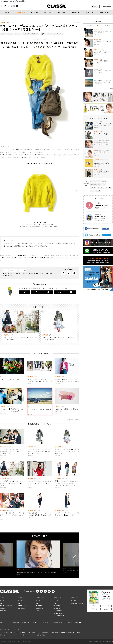Open the 2018 FASHION RANKING recommend card
Image resolution: width=113 pixels, height=644 pixels.
pyautogui.click(x=67, y=371)
